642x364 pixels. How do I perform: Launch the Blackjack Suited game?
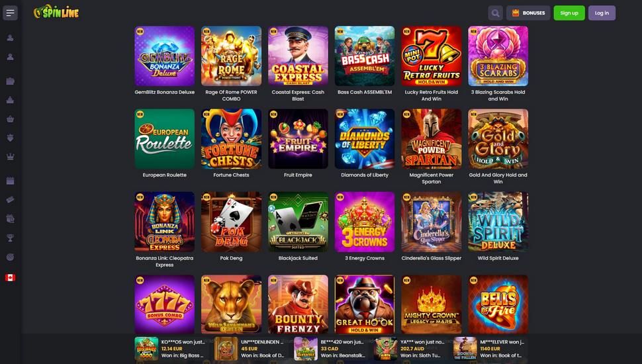tap(298, 222)
